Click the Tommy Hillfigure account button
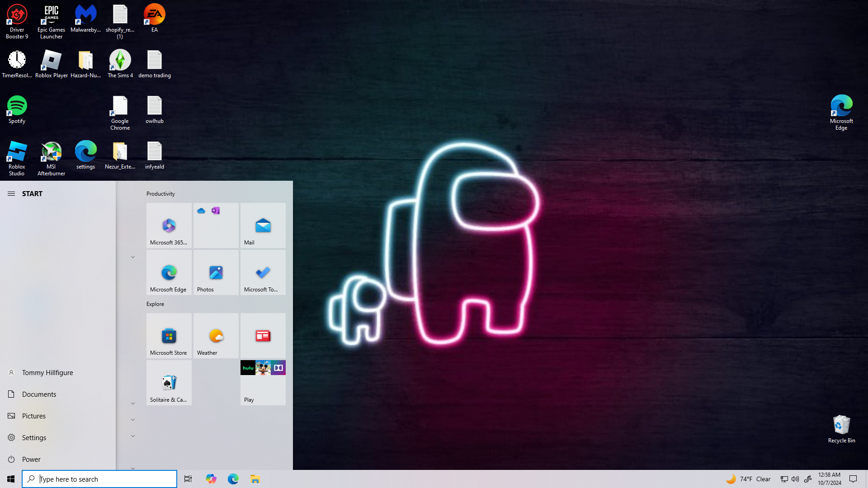Screen dimensions: 868x488 [x=47, y=372]
